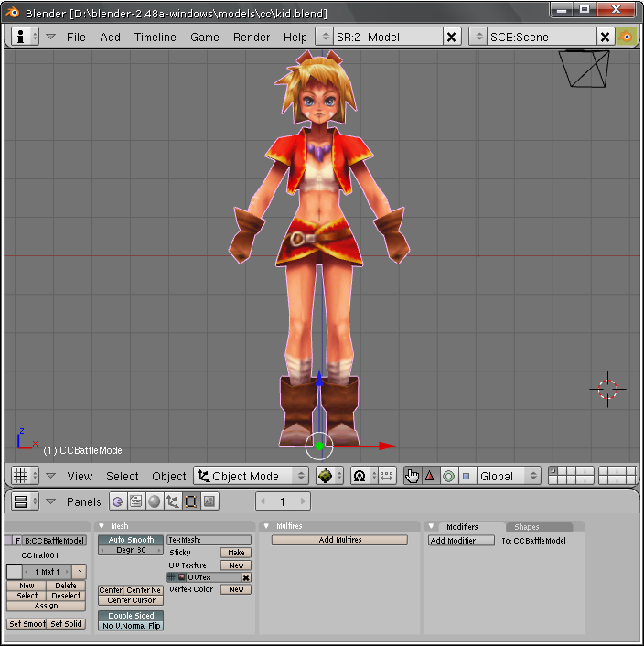Remove the UVTex layer with its X
Viewport: 644px width, 646px height.
(246, 577)
